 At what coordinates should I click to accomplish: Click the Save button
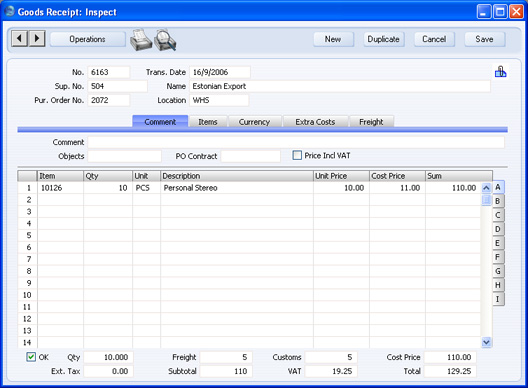pos(485,39)
